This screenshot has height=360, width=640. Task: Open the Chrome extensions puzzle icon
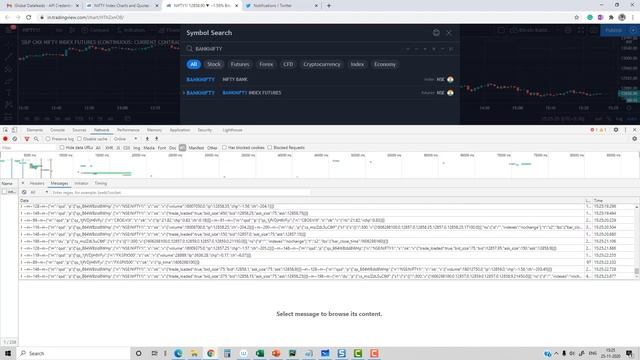point(611,17)
